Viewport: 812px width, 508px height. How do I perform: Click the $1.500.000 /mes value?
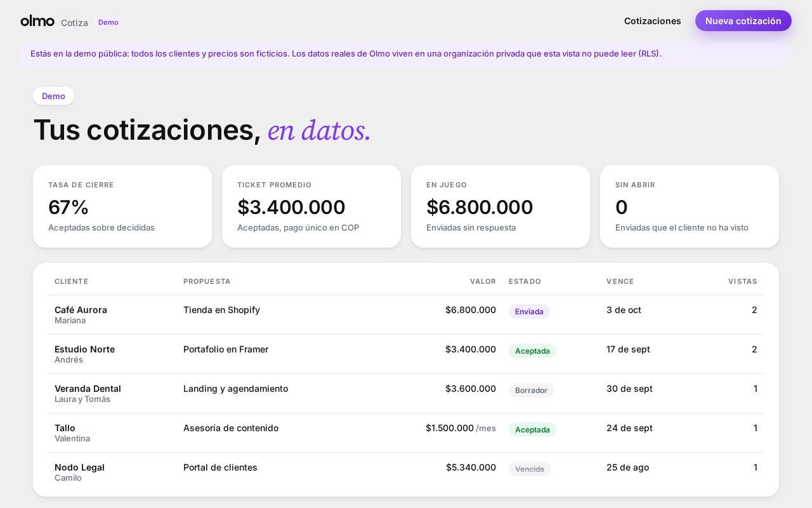coord(461,428)
